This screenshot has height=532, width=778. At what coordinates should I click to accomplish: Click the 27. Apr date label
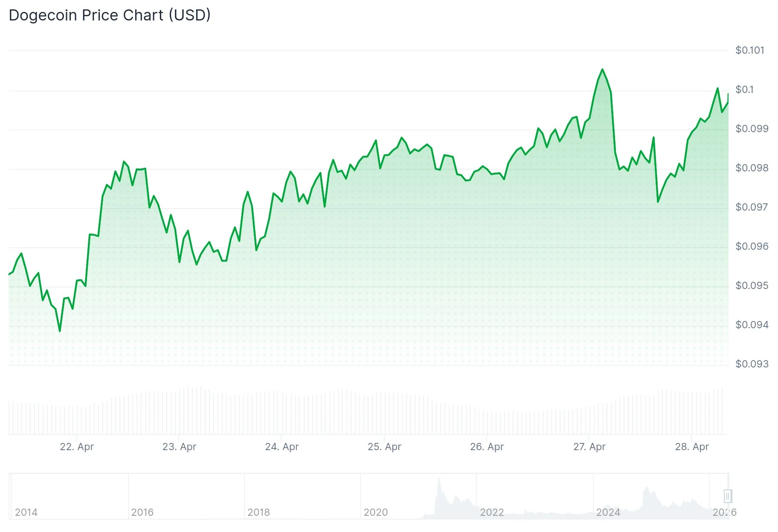point(589,447)
